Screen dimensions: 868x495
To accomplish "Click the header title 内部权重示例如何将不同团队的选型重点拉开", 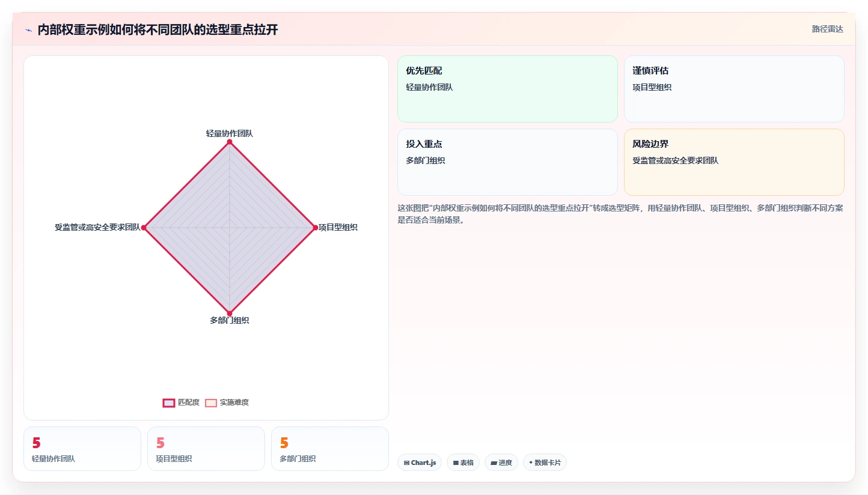I will pyautogui.click(x=158, y=30).
